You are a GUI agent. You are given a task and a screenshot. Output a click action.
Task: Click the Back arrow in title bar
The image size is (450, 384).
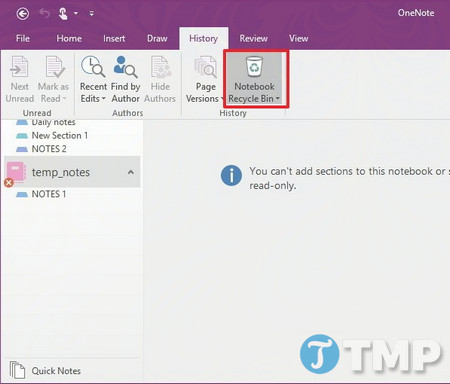point(23,14)
